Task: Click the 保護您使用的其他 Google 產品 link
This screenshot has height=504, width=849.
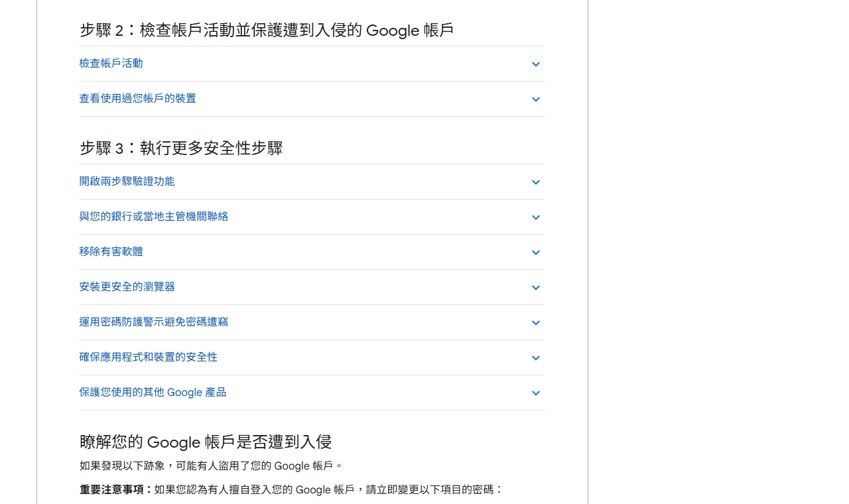Action: (x=153, y=392)
